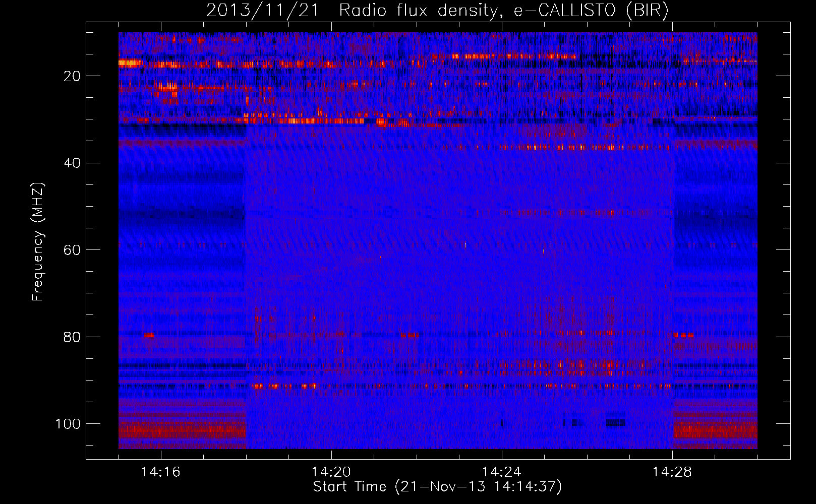The height and width of the screenshot is (504, 816).
Task: Click the 20 MHz frequency tick label
Action: (x=73, y=76)
